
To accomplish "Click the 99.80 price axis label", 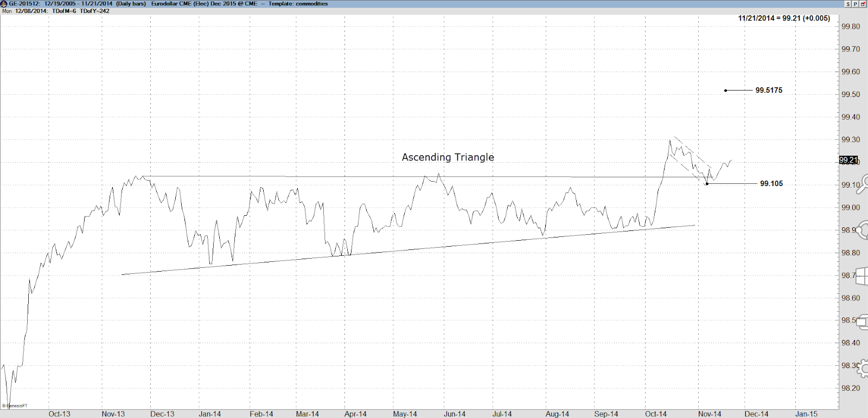I will click(850, 27).
